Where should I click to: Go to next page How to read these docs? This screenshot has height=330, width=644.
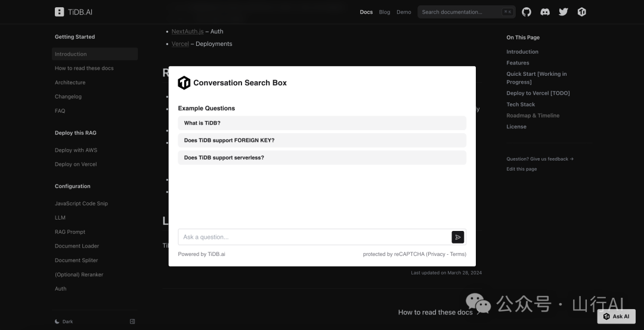click(x=439, y=312)
